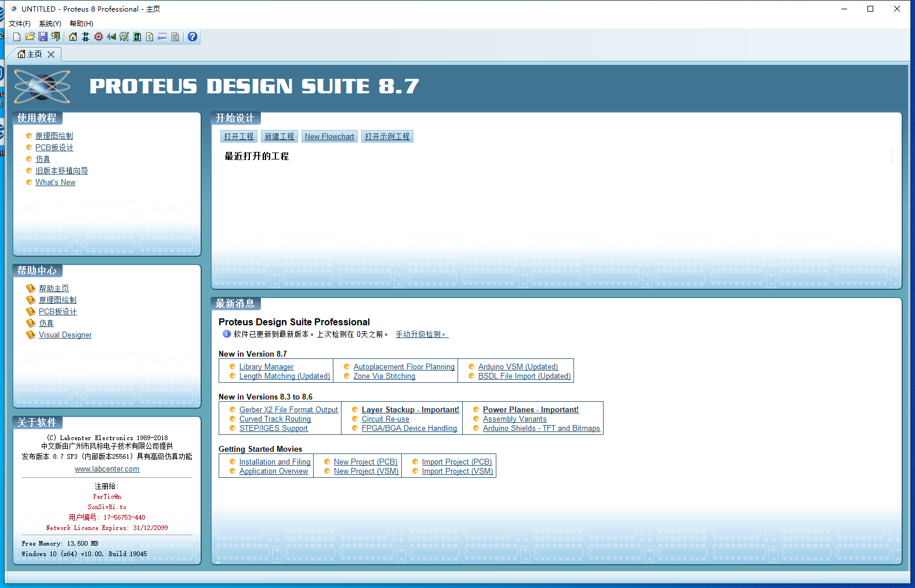Click the 新建工程 button
Screen dimensions: 915x588
[x=279, y=136]
